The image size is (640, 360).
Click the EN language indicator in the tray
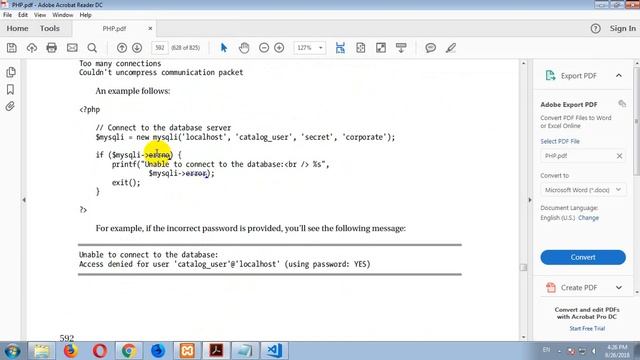click(546, 350)
